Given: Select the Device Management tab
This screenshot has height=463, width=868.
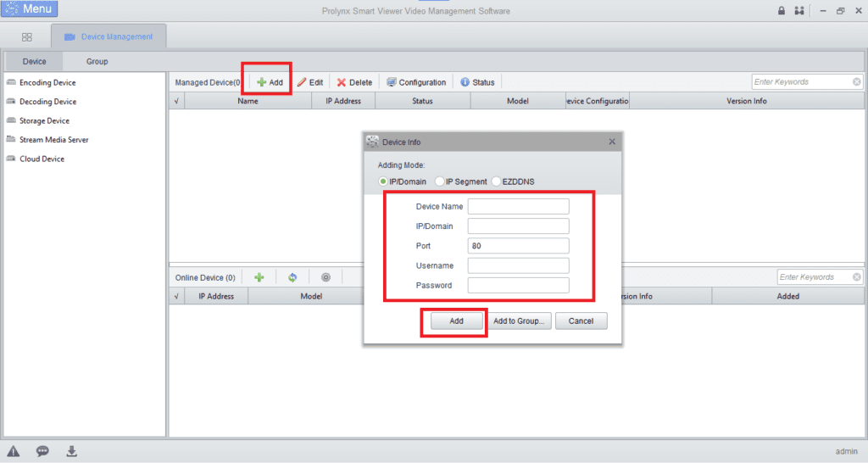Looking at the screenshot, I should click(108, 37).
